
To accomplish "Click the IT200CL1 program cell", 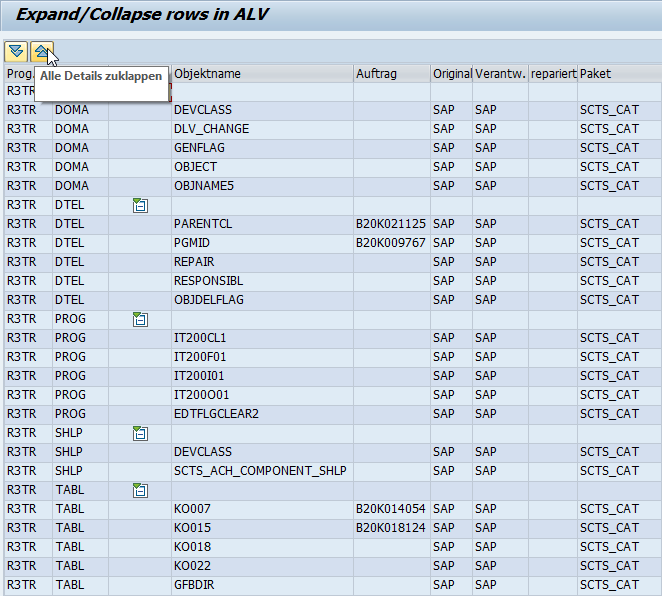I will tap(262, 338).
